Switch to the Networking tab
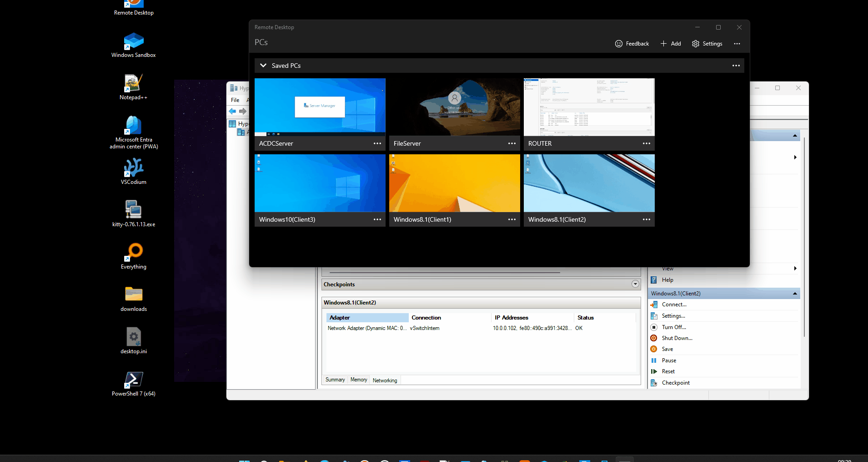868x462 pixels. [x=385, y=380]
